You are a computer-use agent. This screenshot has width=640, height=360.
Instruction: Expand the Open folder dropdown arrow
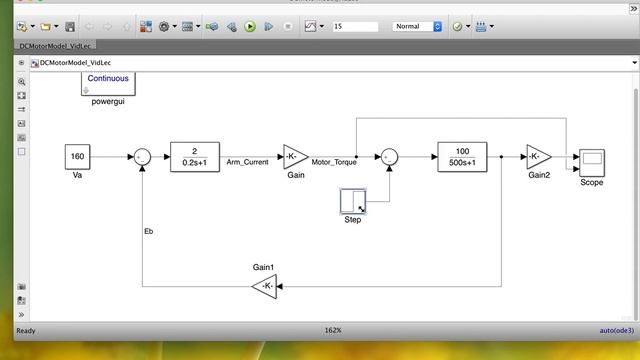tap(56, 27)
